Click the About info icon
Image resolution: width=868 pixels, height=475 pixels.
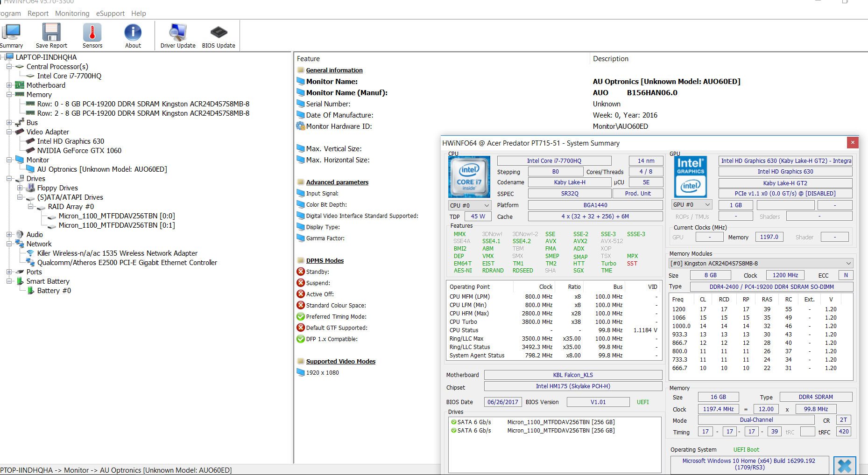(133, 32)
